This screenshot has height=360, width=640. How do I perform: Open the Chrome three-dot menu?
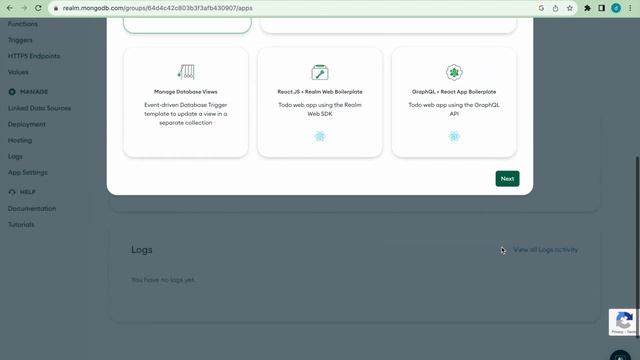tap(630, 8)
